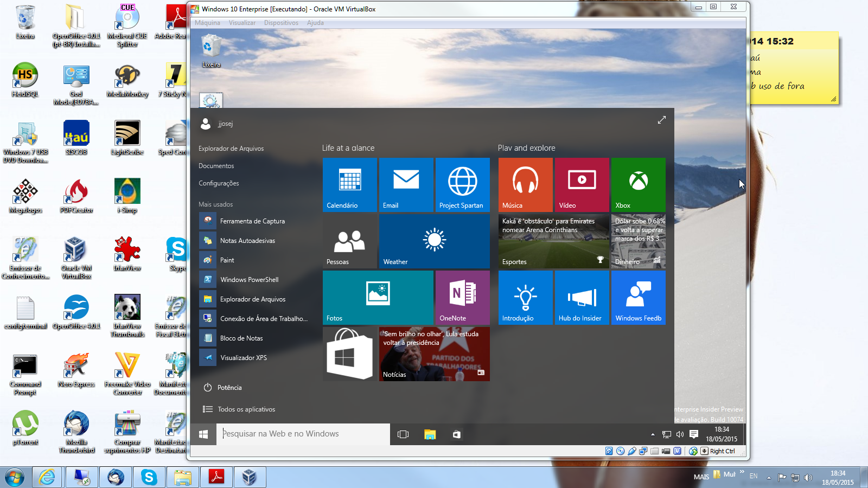The height and width of the screenshot is (488, 868).
Task: Click the guest Windows Start button
Action: pyautogui.click(x=203, y=434)
